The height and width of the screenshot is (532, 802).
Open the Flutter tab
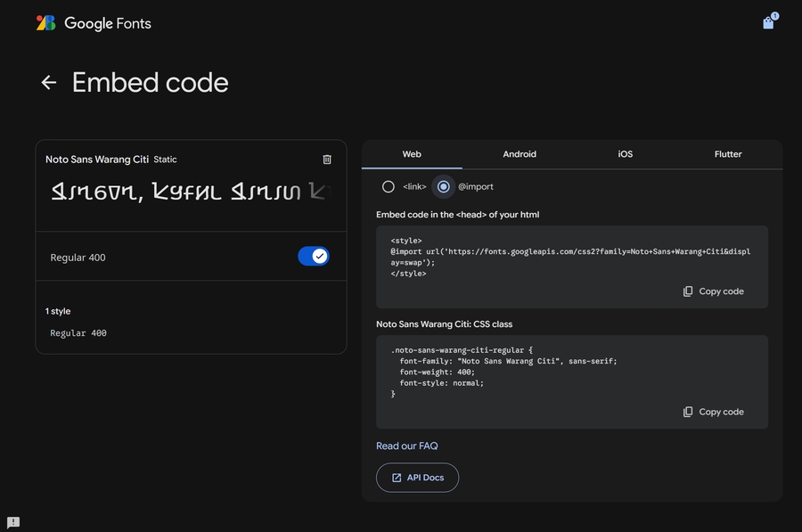click(728, 154)
